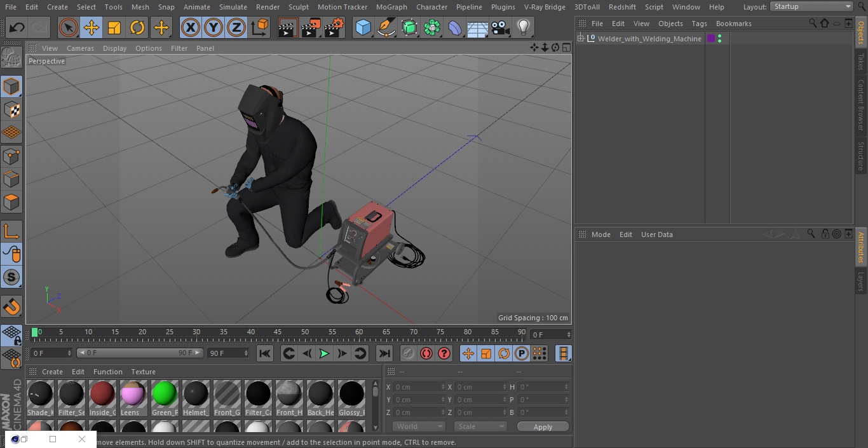Toggle Scale keyframe recording
The image size is (868, 448).
pos(486,353)
